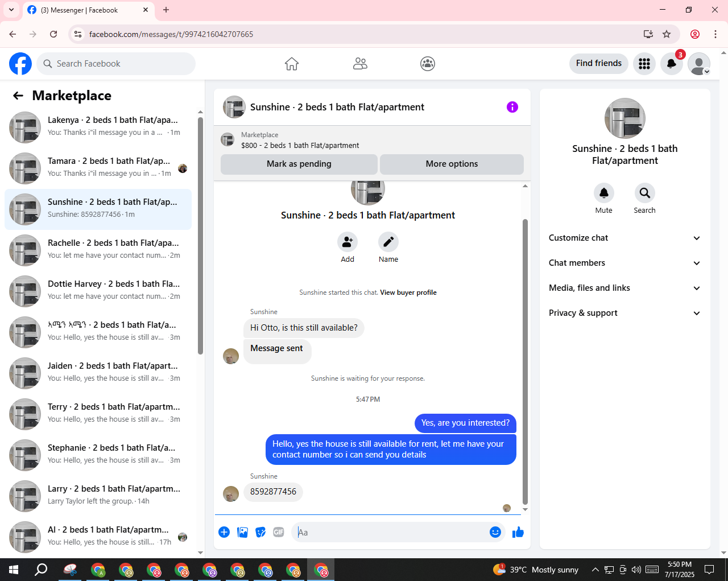Click the Name pencil edit icon
The height and width of the screenshot is (581, 728).
coord(388,242)
